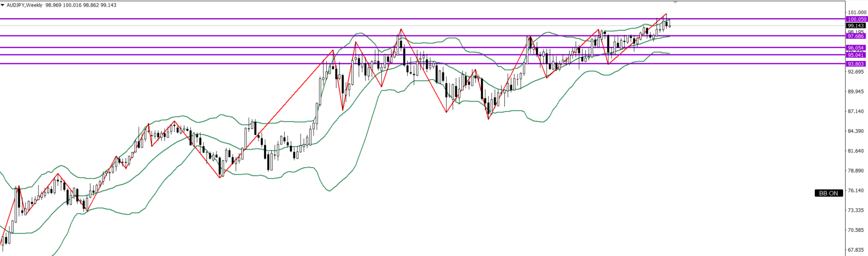
Task: Select the purple 93.803 price label
Action: point(856,64)
